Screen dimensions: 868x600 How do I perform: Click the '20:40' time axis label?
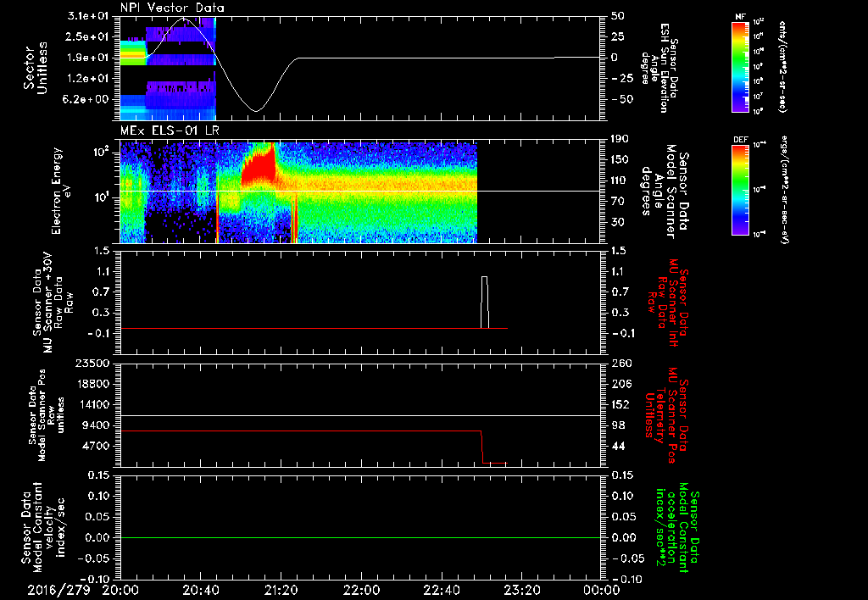(200, 590)
